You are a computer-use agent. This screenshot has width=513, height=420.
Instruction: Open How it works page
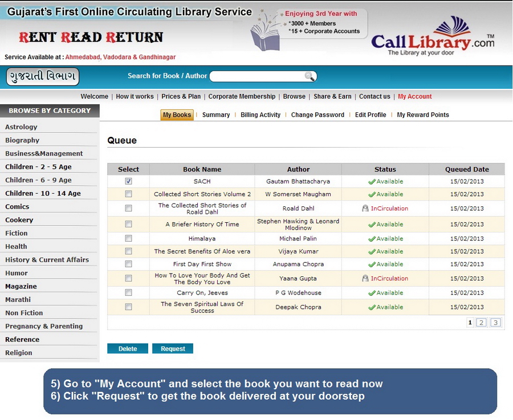135,96
